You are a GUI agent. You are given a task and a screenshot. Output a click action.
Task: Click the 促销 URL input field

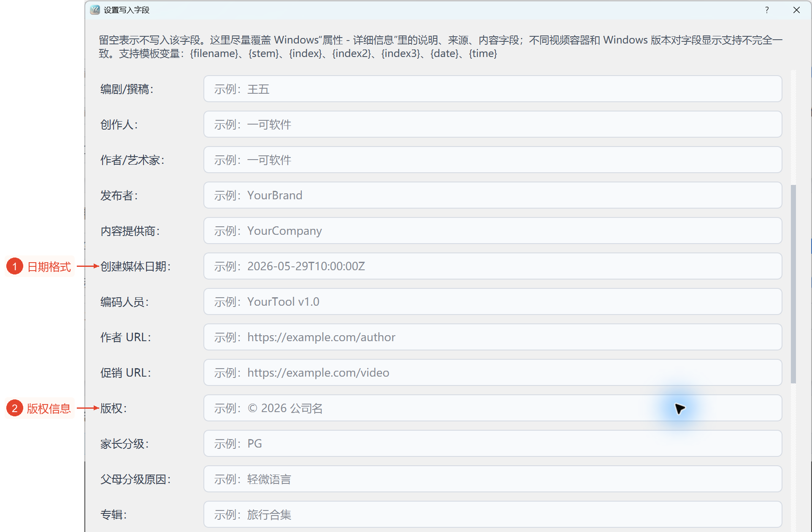coord(493,372)
